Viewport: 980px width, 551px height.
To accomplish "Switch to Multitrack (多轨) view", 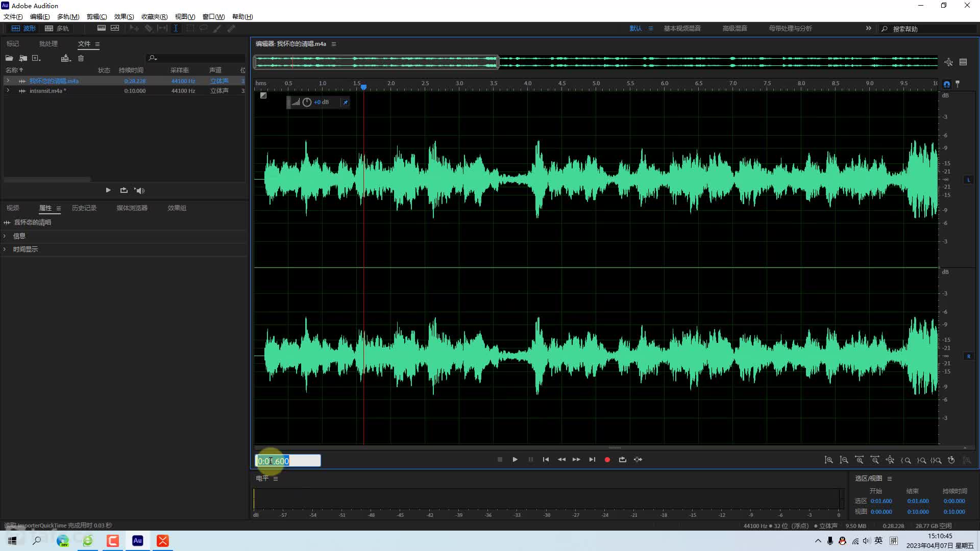I will coord(57,29).
